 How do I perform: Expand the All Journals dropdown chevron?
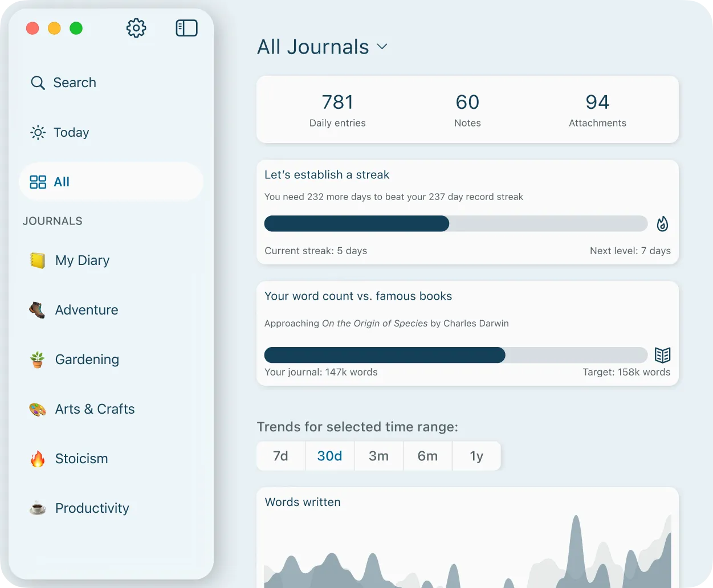(x=382, y=47)
